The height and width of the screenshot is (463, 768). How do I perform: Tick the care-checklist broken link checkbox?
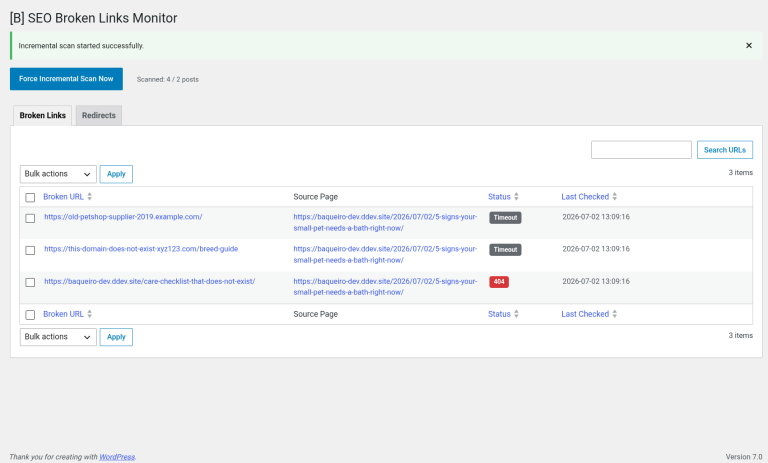coord(30,283)
